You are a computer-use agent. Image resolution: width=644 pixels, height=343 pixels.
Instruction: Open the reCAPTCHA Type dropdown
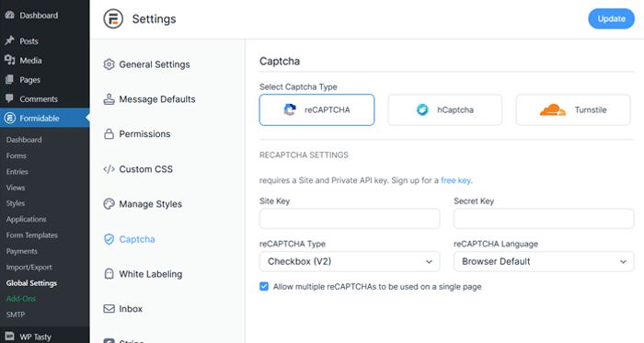[350, 261]
